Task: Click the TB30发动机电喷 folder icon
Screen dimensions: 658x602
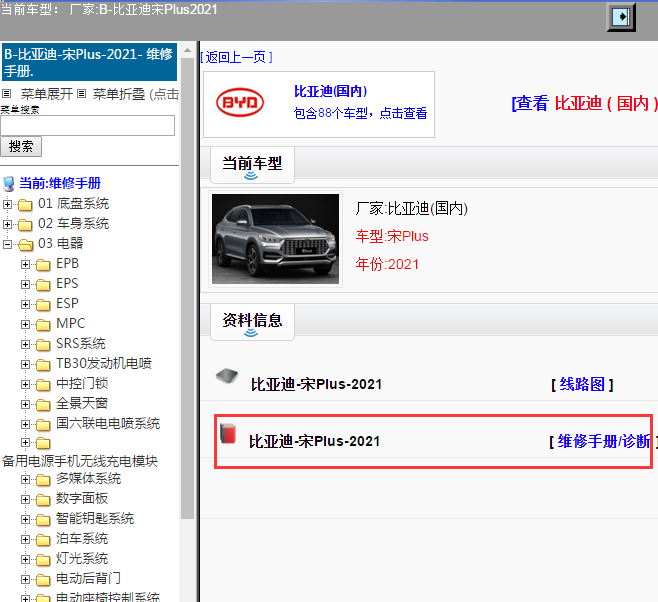Action: 43,365
